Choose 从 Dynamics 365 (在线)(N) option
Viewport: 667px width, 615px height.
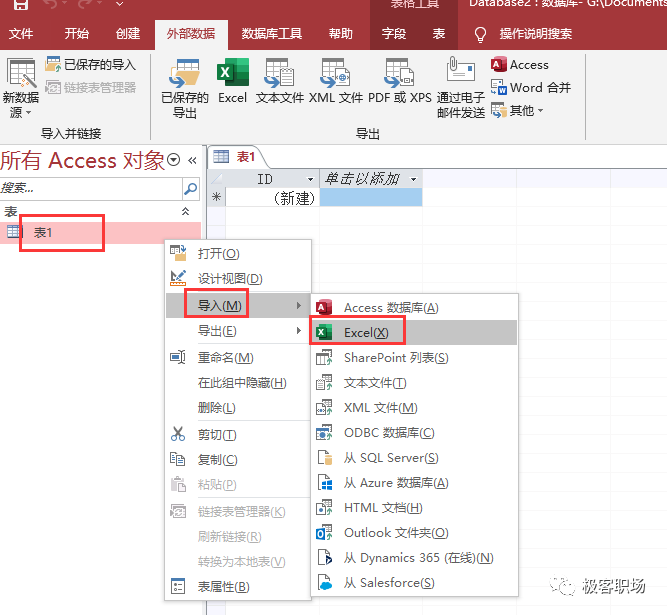414,558
